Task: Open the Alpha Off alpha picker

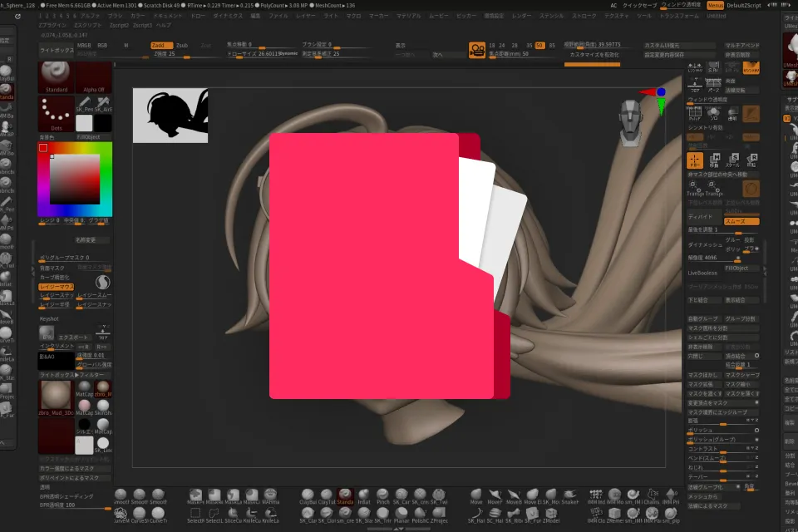Action: 94,77
